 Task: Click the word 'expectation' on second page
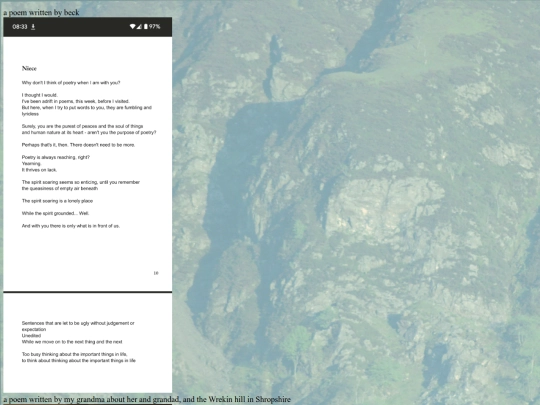point(34,330)
